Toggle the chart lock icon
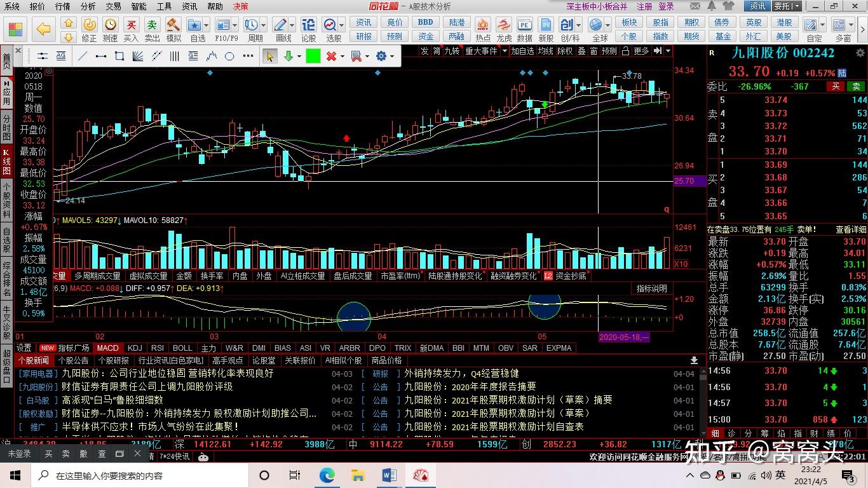Screen dimensions: 868x488 (x=625, y=51)
